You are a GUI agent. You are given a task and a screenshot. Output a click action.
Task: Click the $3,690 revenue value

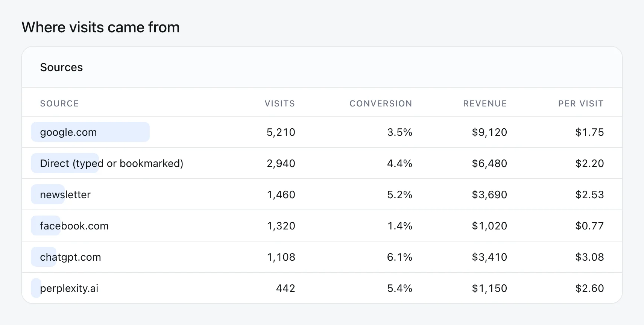click(489, 194)
